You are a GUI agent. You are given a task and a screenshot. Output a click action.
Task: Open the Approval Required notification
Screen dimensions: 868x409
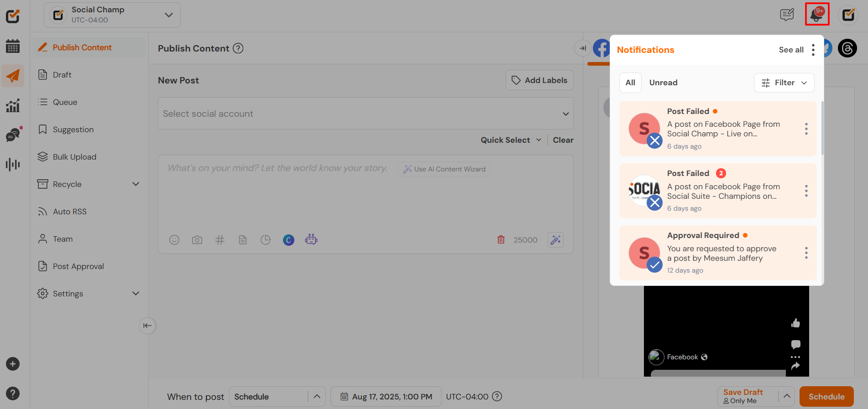point(718,253)
